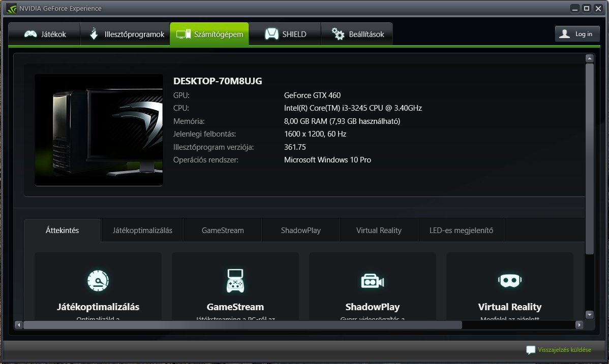Click the ShadowPlay card title

point(373,307)
